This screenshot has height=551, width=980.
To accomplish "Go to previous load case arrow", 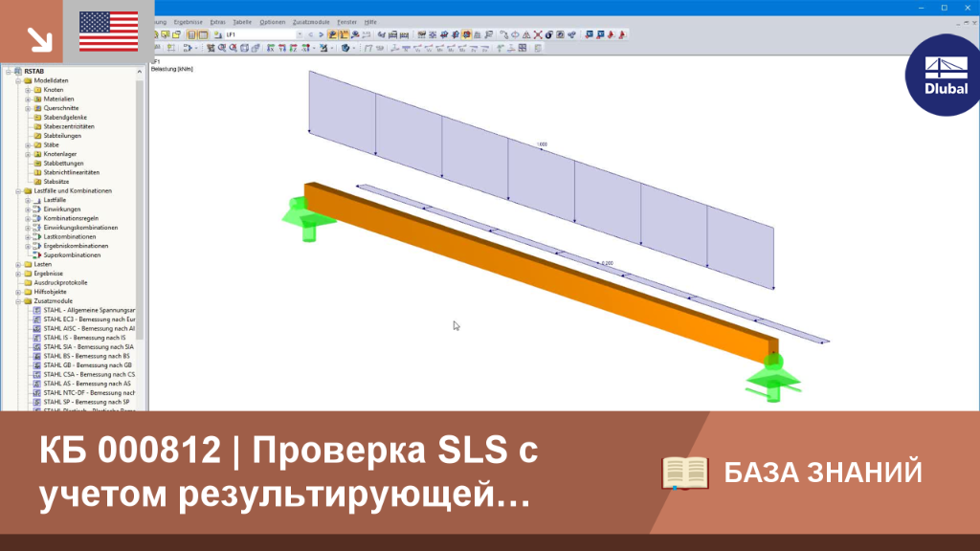I will (x=311, y=35).
